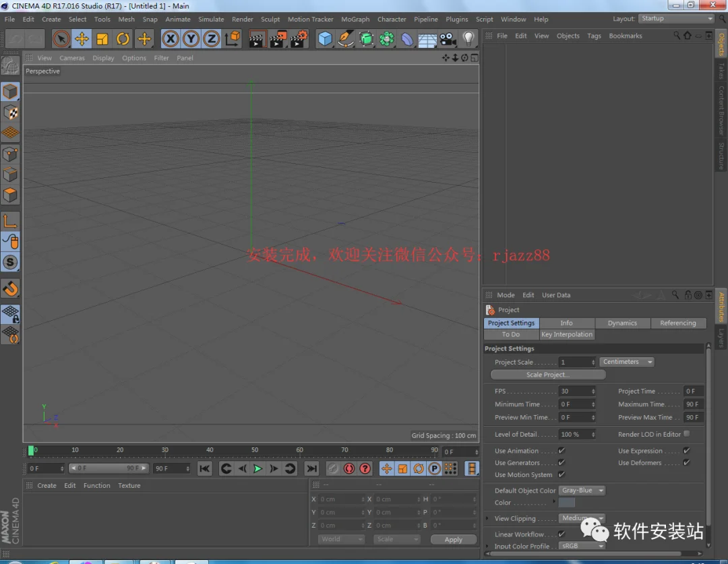
Task: Open Input Color Profile sRGB dropdown
Action: point(582,546)
